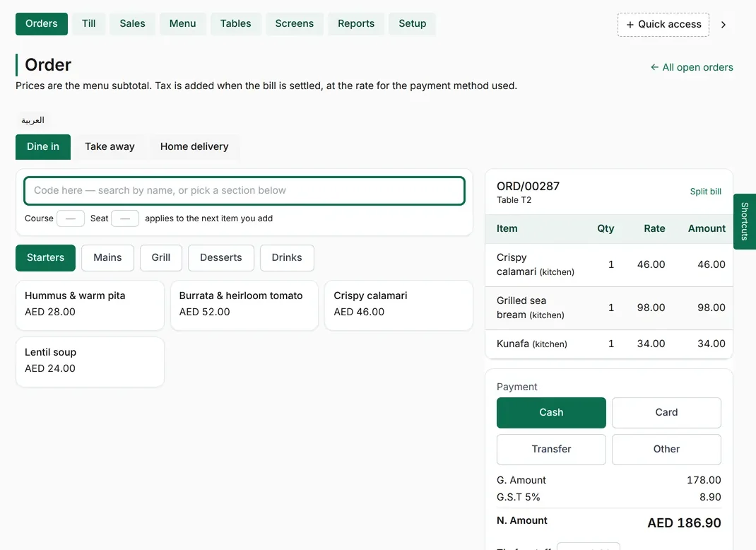Image resolution: width=756 pixels, height=550 pixels.
Task: Click the 98.00 rate for sea bream
Action: click(x=651, y=308)
